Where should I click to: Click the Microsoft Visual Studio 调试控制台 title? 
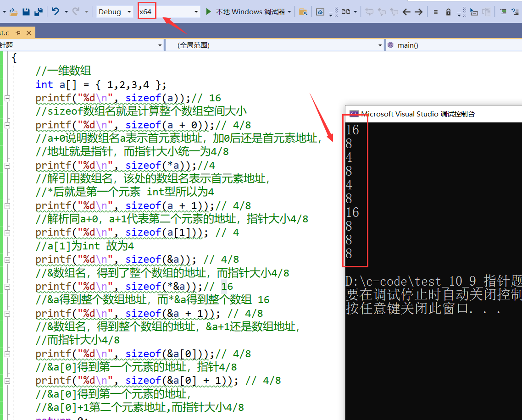[x=418, y=114]
